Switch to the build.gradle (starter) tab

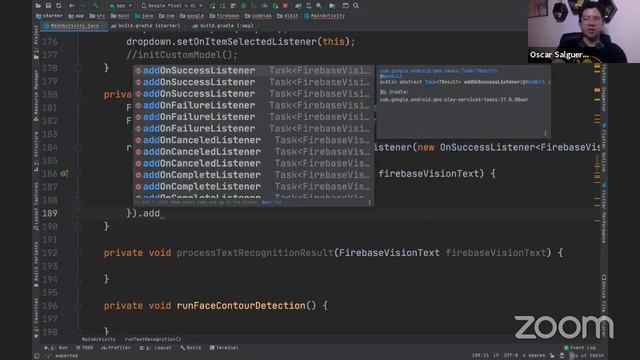click(x=146, y=26)
